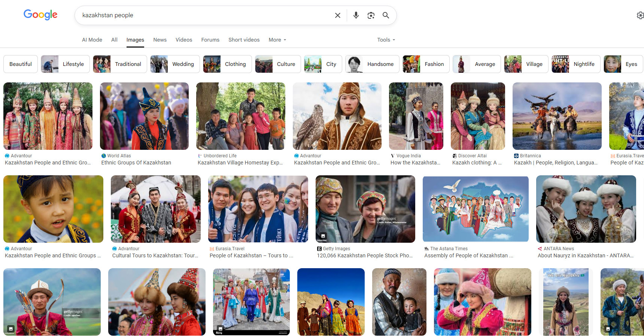Open the eagle hunter portrait thumbnail
The height and width of the screenshot is (336, 644).
(x=337, y=116)
